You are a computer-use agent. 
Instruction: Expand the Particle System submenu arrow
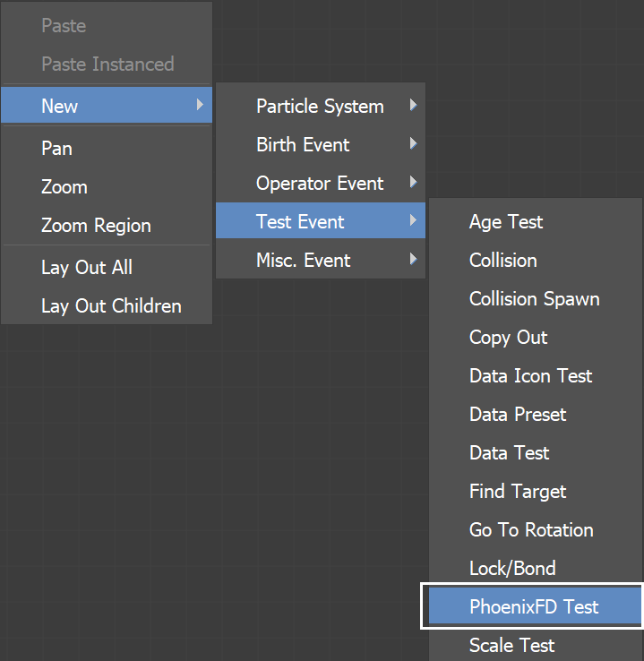[414, 105]
